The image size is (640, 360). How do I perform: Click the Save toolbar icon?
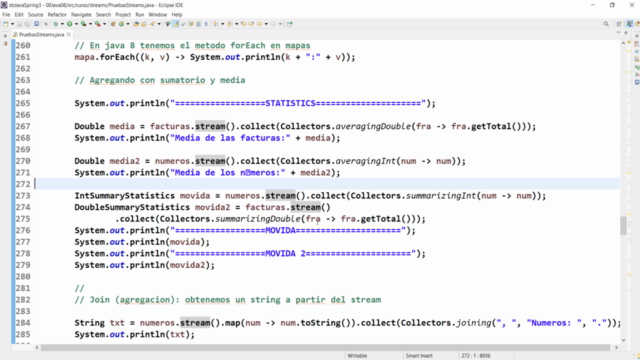[20, 24]
